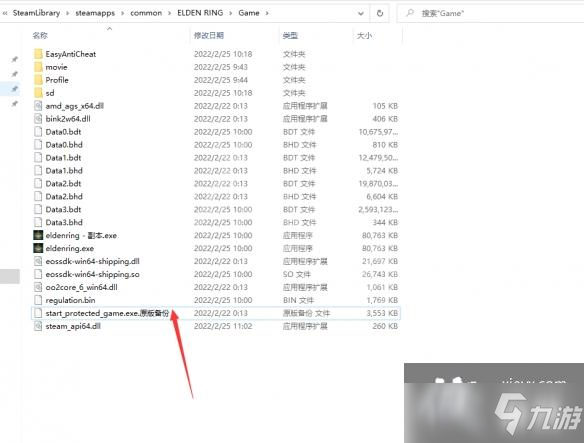This screenshot has width=584, height=443.
Task: Click the start_protected_game.exe backup file icon
Action: [x=38, y=313]
